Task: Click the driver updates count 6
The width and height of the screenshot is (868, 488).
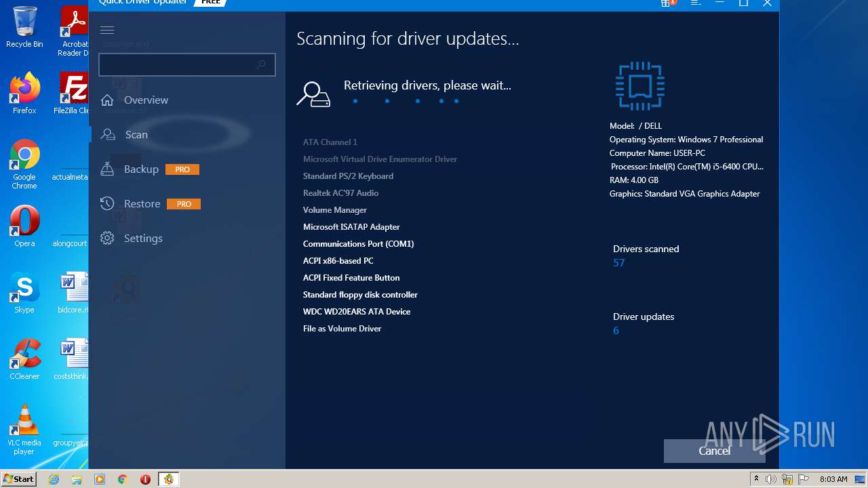Action: click(x=616, y=331)
